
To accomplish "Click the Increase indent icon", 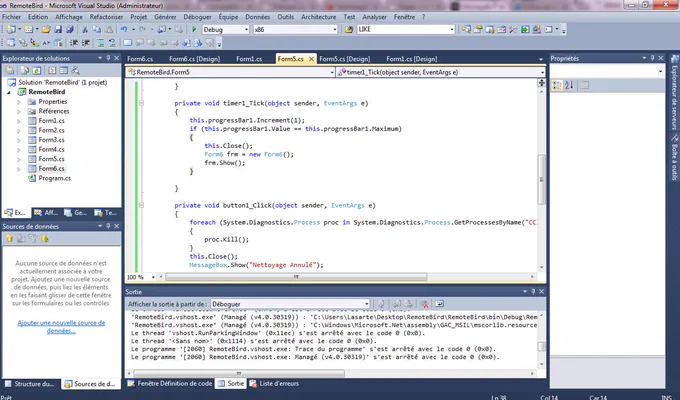I will coord(86,43).
